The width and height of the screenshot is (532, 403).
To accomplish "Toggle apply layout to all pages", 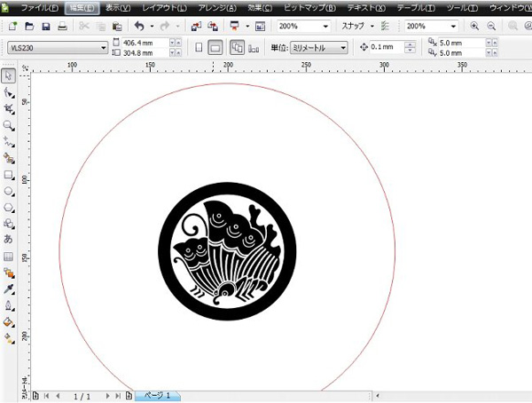I will (237, 48).
